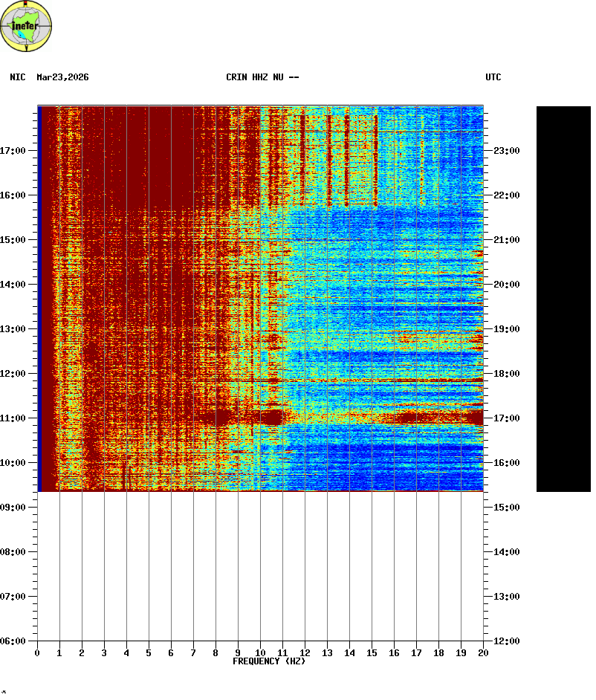Click the 0 Hz frequency axis label

[37, 653]
